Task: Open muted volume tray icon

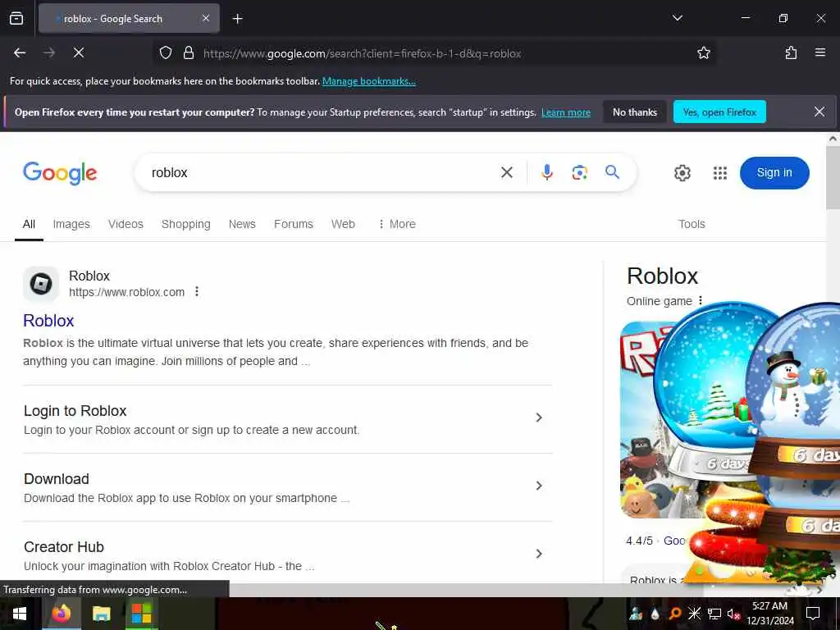Action: [733, 614]
